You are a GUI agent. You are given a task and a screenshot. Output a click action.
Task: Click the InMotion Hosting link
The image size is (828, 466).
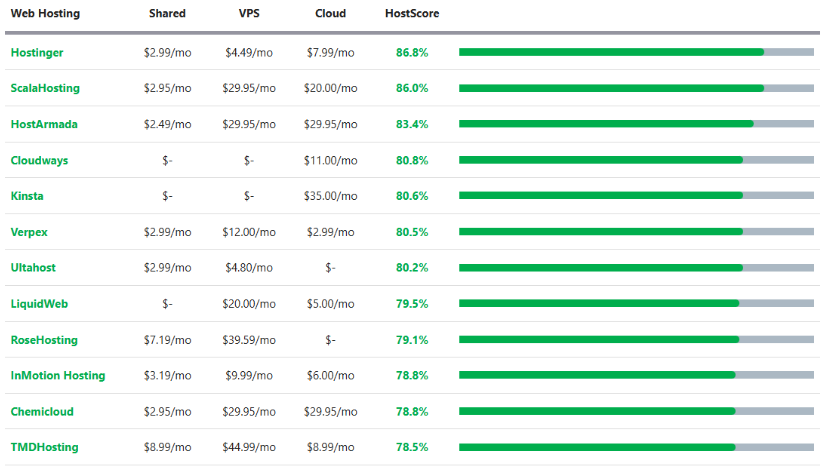[57, 376]
